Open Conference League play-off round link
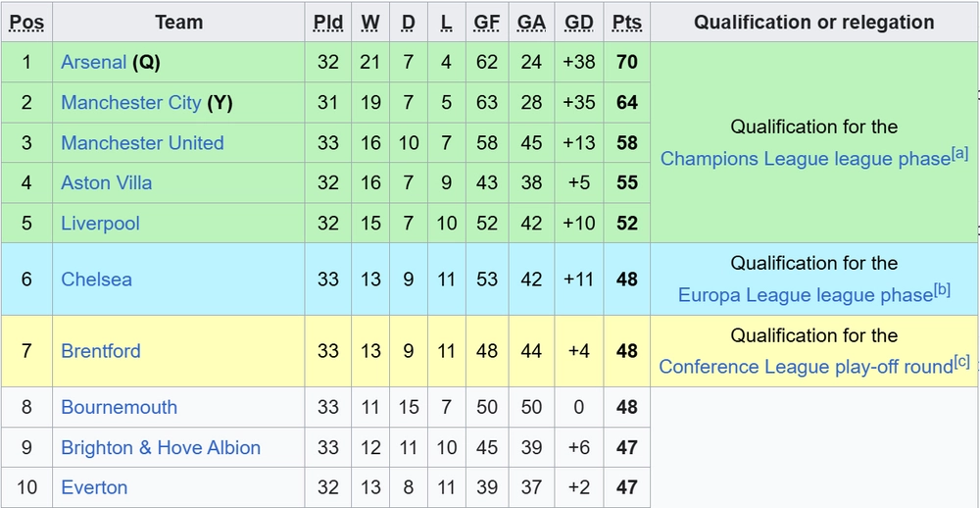 tap(806, 367)
